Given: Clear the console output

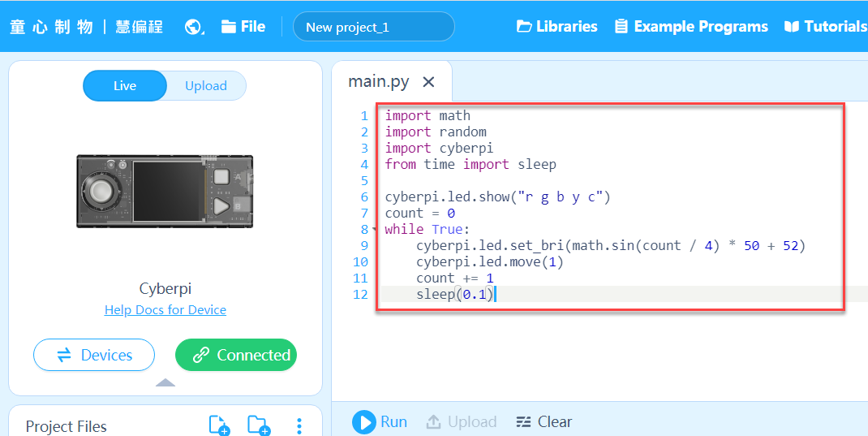Looking at the screenshot, I should tap(544, 422).
